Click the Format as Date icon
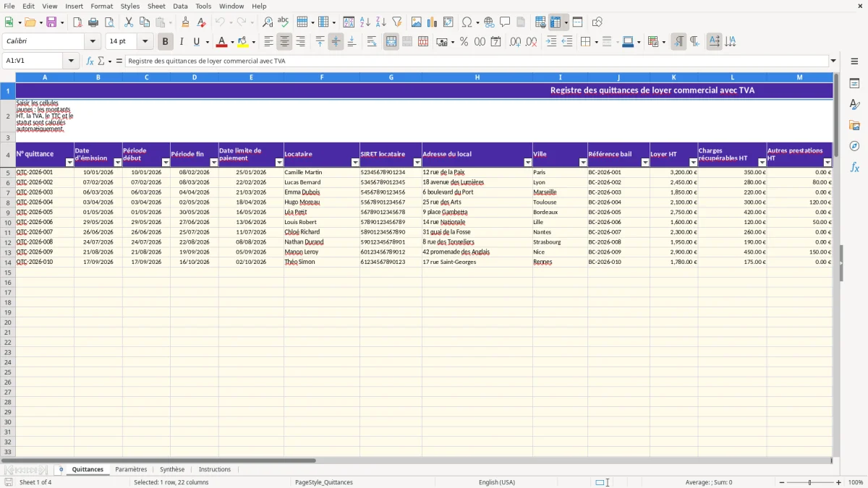 (496, 42)
